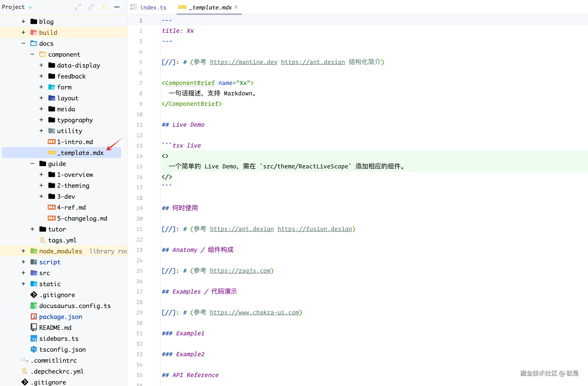
Task: Open the Project panel options menu (three dots)
Action: point(104,7)
